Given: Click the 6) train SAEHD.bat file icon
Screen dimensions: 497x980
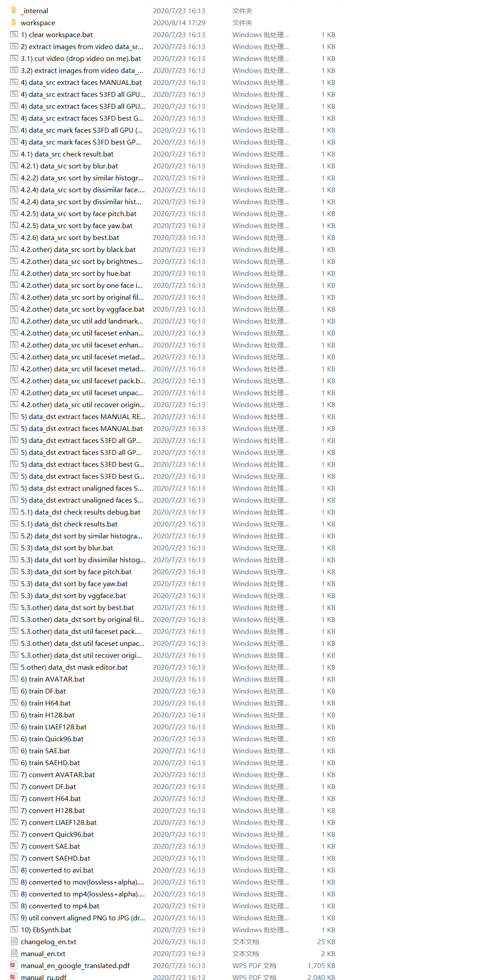Looking at the screenshot, I should click(14, 763).
